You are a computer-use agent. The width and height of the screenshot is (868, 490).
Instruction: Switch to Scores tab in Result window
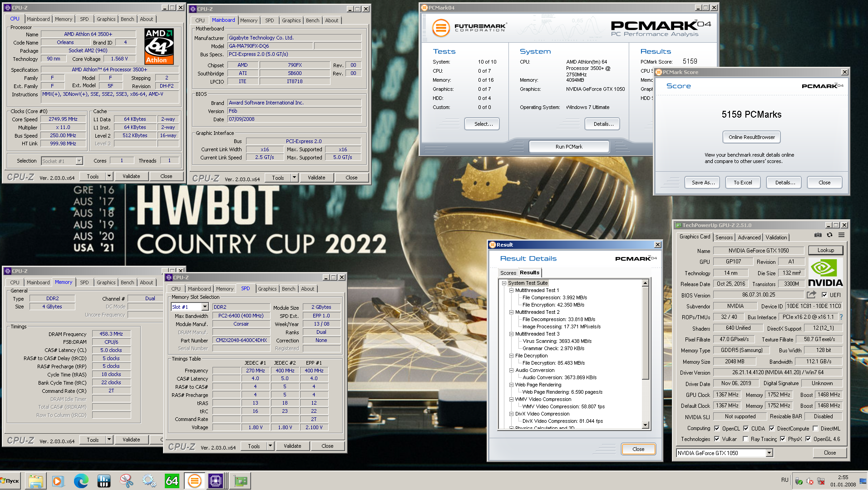pos(508,273)
